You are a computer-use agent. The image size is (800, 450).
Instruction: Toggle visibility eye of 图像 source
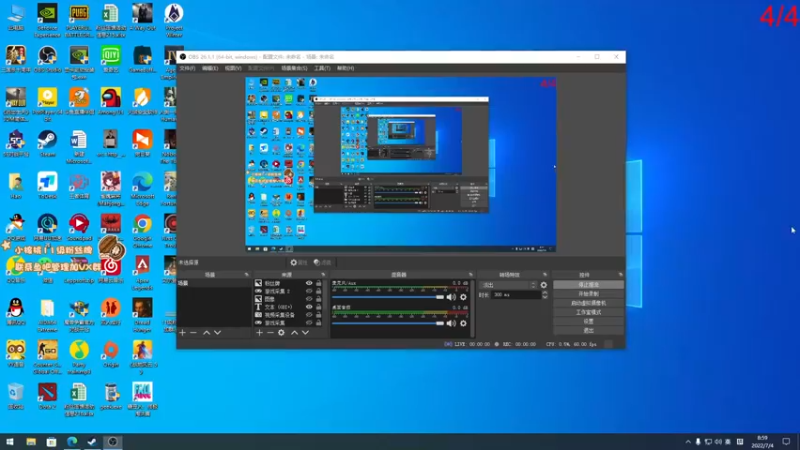coord(309,299)
